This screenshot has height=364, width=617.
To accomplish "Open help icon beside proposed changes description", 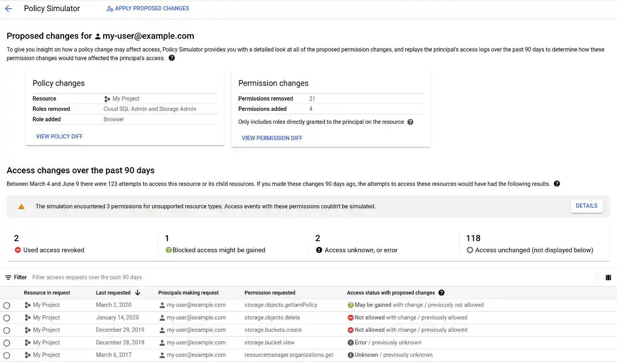I will pos(172,58).
